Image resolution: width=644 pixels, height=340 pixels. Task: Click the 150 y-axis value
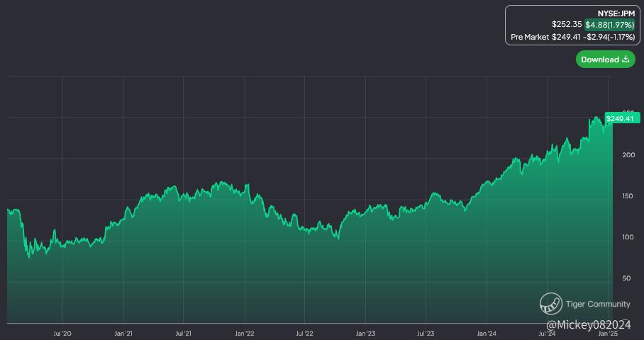click(629, 196)
